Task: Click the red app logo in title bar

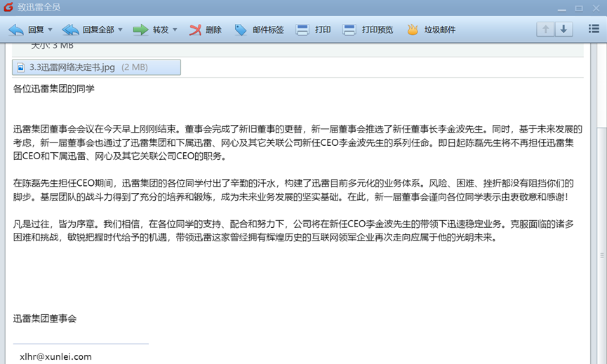Action: click(x=8, y=7)
